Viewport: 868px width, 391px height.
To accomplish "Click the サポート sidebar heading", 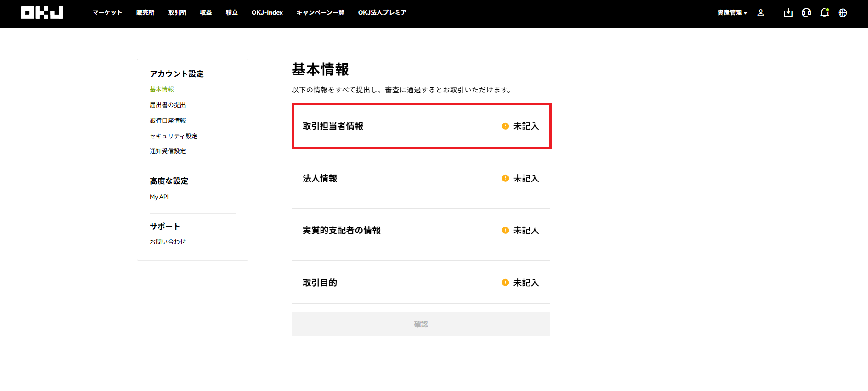I will click(x=165, y=227).
